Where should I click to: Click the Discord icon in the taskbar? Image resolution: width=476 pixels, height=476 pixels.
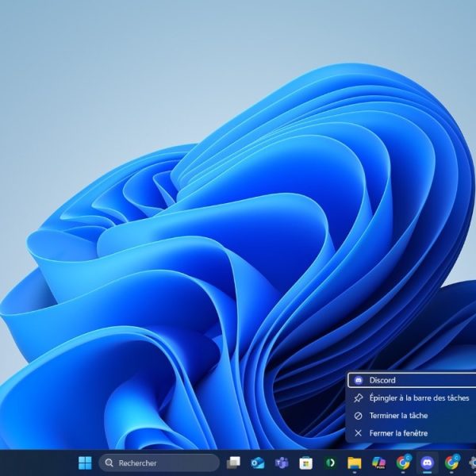click(428, 463)
